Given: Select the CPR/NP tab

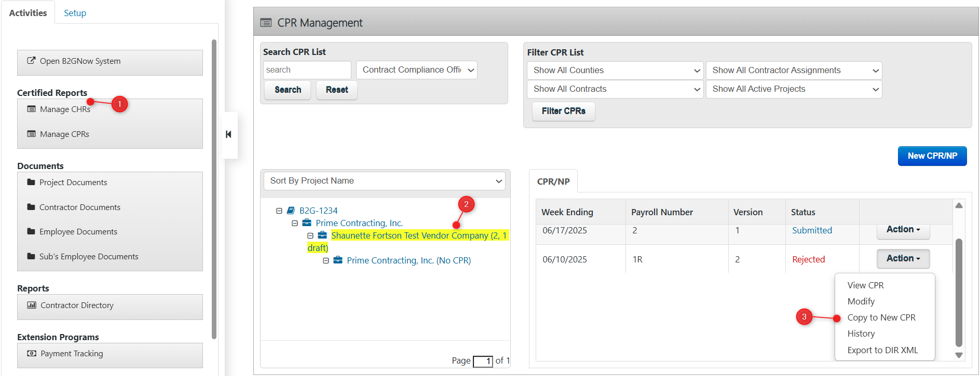Looking at the screenshot, I should pos(553,182).
